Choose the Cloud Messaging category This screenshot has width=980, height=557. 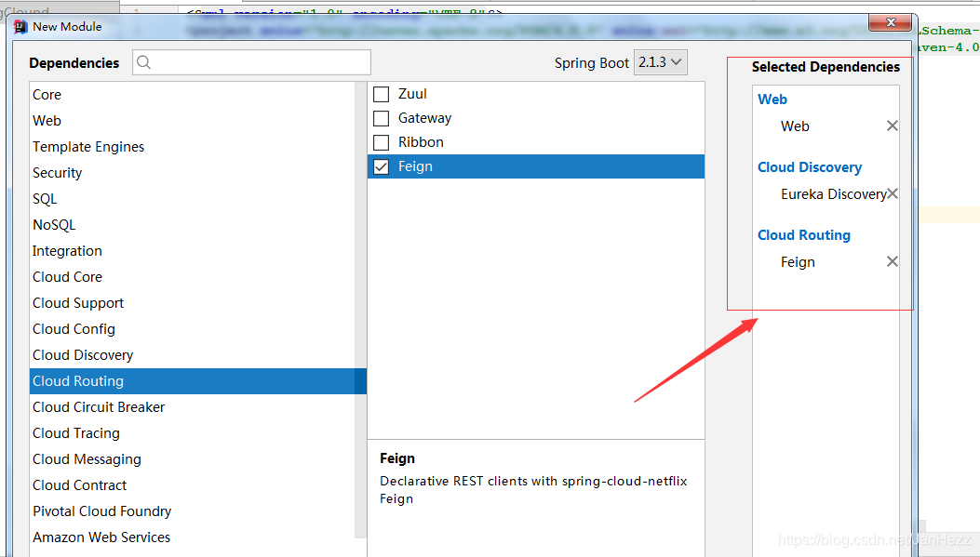pos(192,459)
